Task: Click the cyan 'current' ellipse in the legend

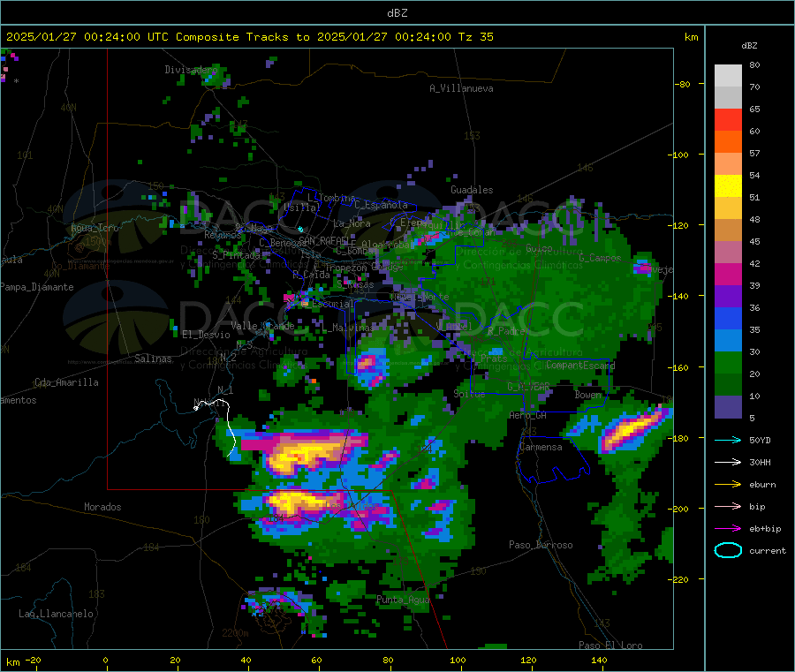Action: (728, 550)
